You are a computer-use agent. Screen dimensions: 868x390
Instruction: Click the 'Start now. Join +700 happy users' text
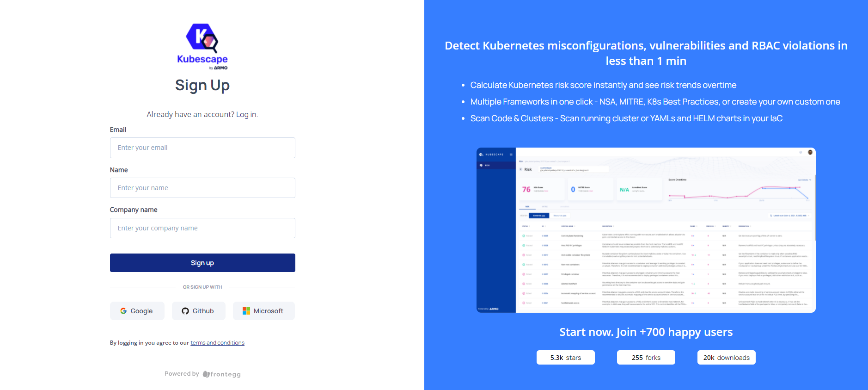click(646, 332)
